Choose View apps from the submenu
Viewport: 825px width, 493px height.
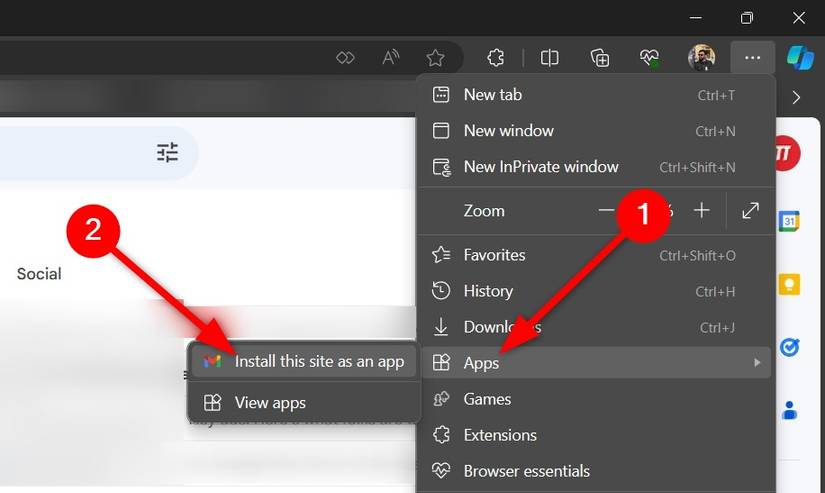(x=270, y=403)
